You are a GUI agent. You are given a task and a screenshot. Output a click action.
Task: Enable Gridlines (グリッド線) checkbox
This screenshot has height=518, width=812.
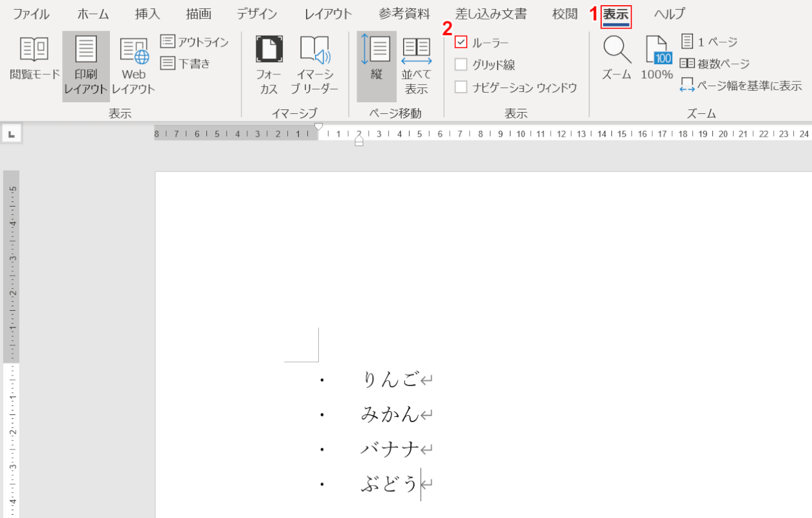[461, 64]
